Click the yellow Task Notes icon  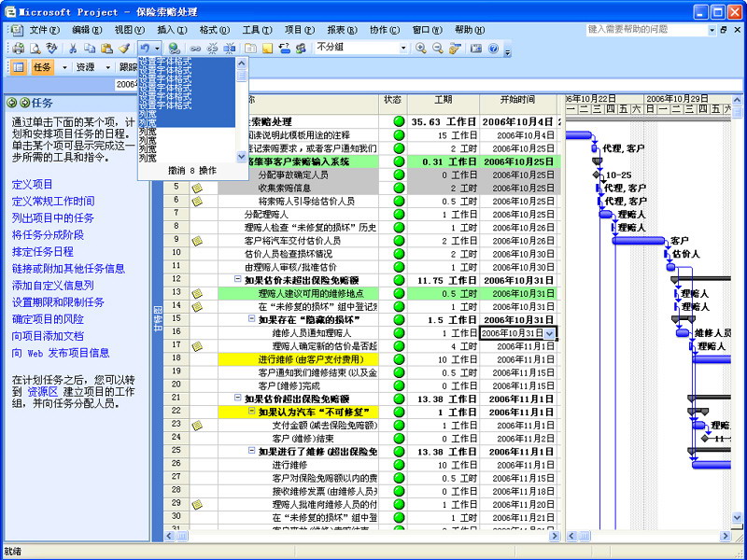[x=267, y=49]
